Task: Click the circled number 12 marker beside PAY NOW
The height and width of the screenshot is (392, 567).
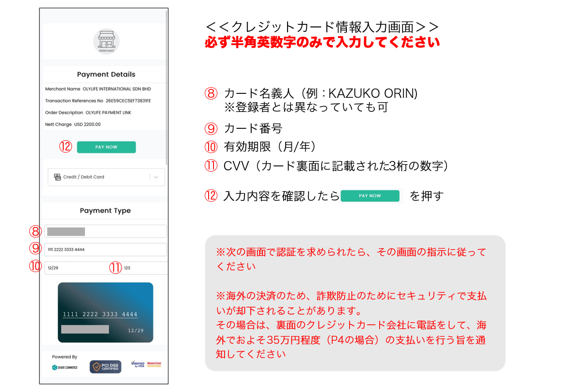Action: click(66, 147)
